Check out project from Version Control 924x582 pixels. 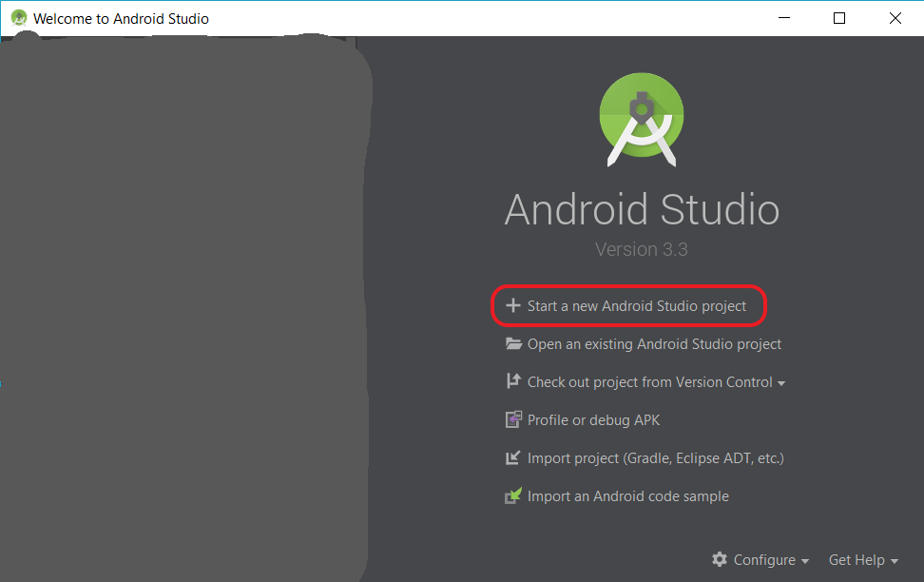pyautogui.click(x=649, y=382)
